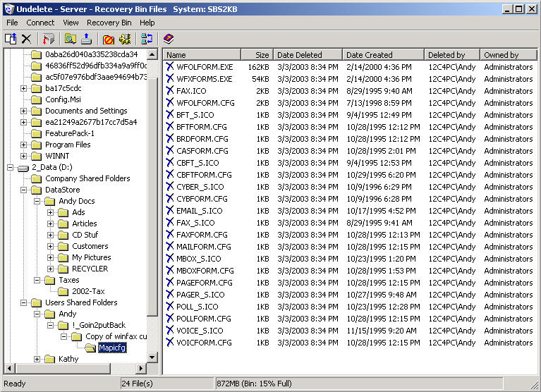
Task: Collapse the Andy Docs folder node
Action: point(37,201)
